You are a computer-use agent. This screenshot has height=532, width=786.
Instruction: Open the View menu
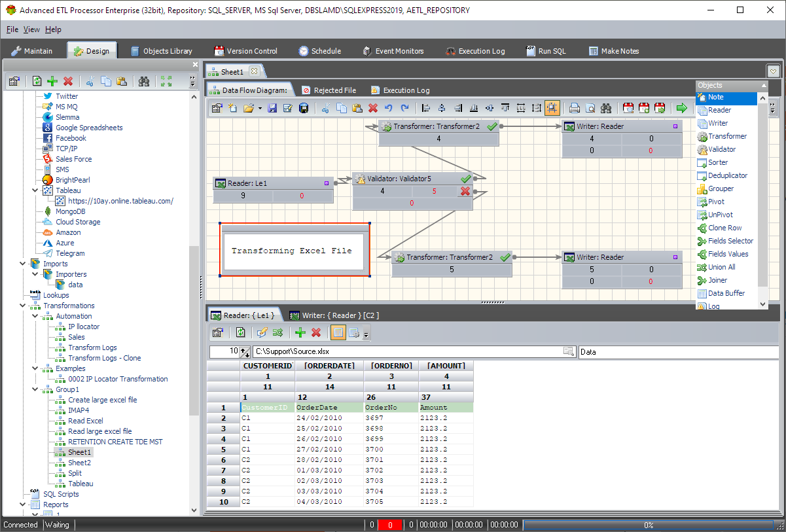(x=31, y=29)
